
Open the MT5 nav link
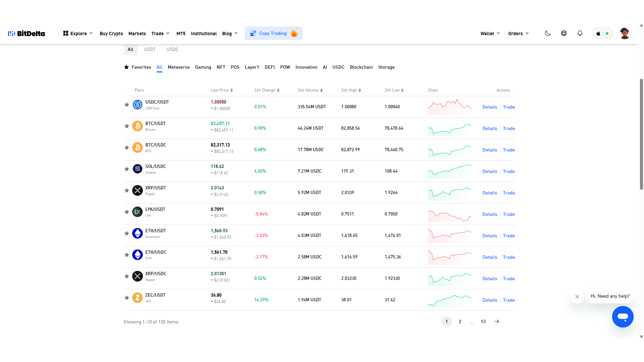pyautogui.click(x=181, y=34)
